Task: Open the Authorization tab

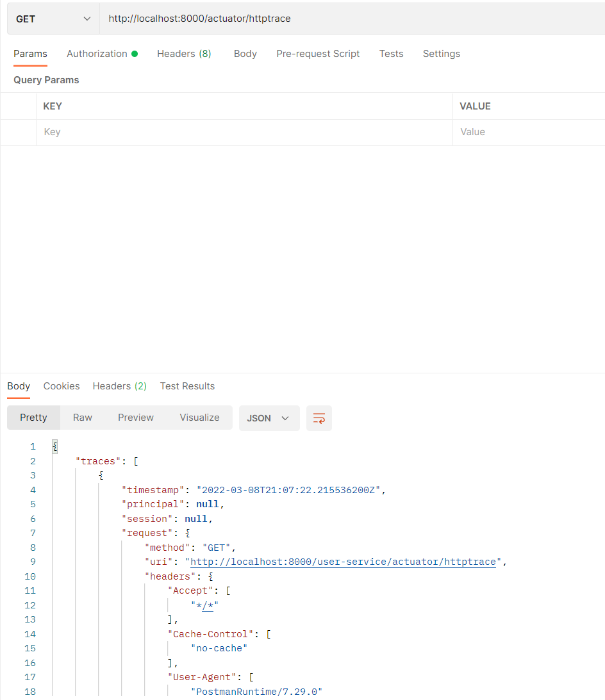Action: coord(102,54)
